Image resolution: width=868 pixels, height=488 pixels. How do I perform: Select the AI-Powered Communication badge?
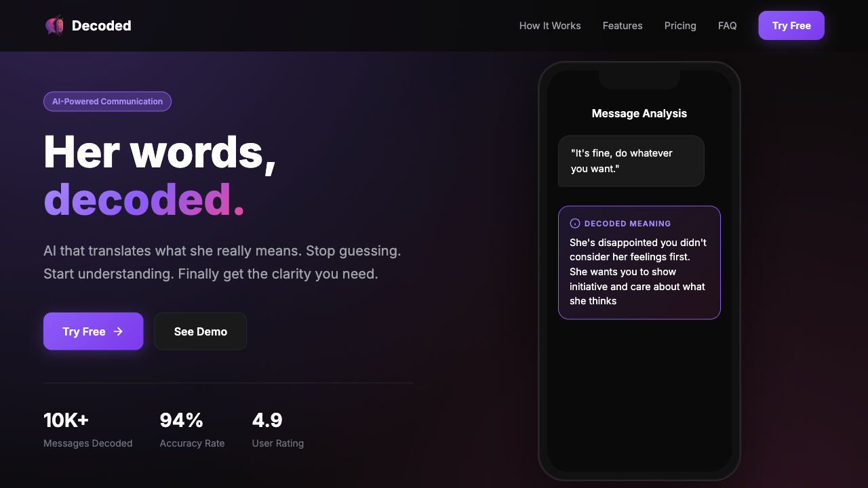coord(107,101)
